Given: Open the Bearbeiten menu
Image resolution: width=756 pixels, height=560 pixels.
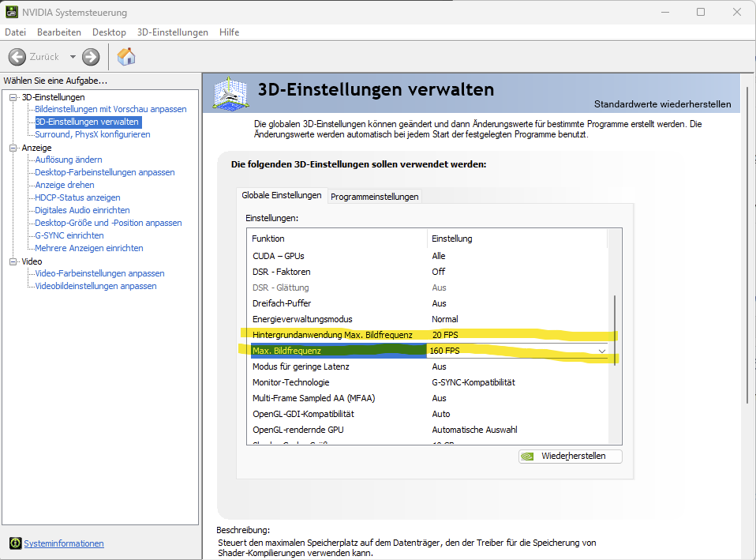Looking at the screenshot, I should [59, 32].
